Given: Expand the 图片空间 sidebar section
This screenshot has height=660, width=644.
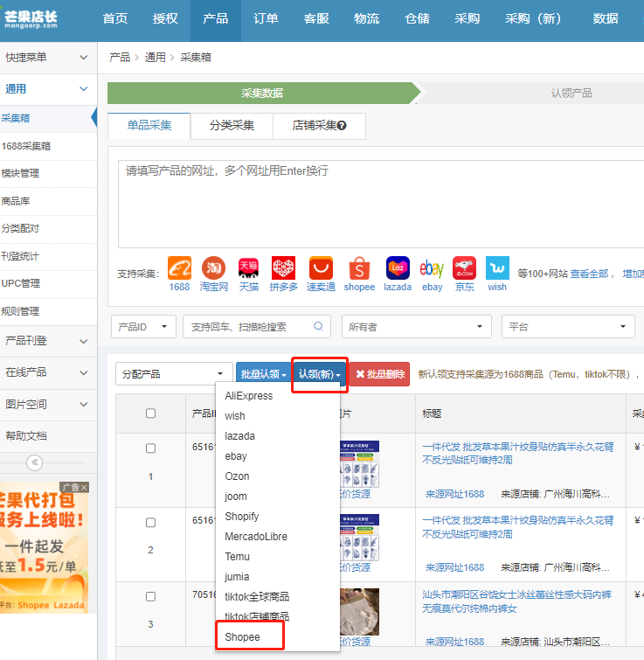Looking at the screenshot, I should click(48, 405).
